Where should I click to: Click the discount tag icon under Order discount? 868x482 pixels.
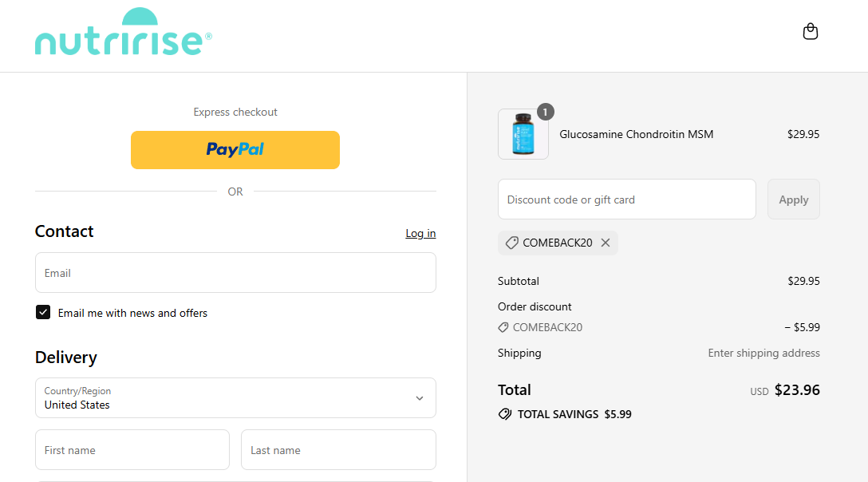[503, 327]
